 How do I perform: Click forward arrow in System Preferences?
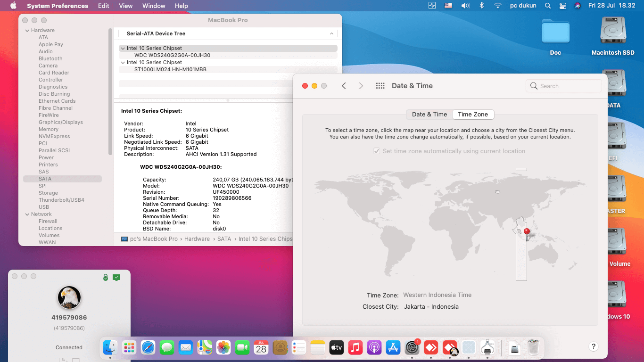pos(361,86)
